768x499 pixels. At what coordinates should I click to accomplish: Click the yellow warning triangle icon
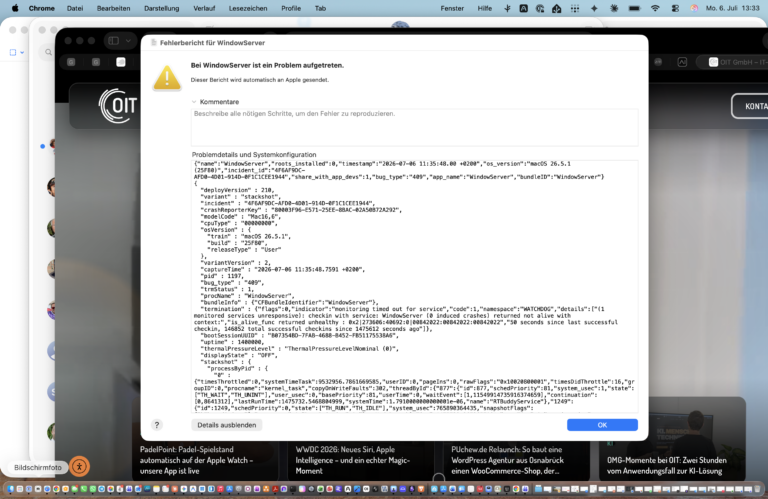167,78
